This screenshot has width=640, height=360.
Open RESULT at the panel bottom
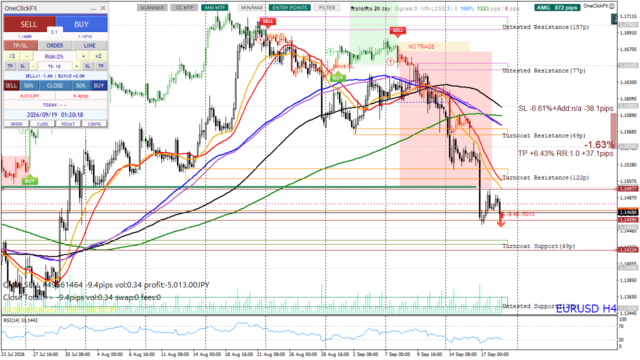pyautogui.click(x=68, y=124)
